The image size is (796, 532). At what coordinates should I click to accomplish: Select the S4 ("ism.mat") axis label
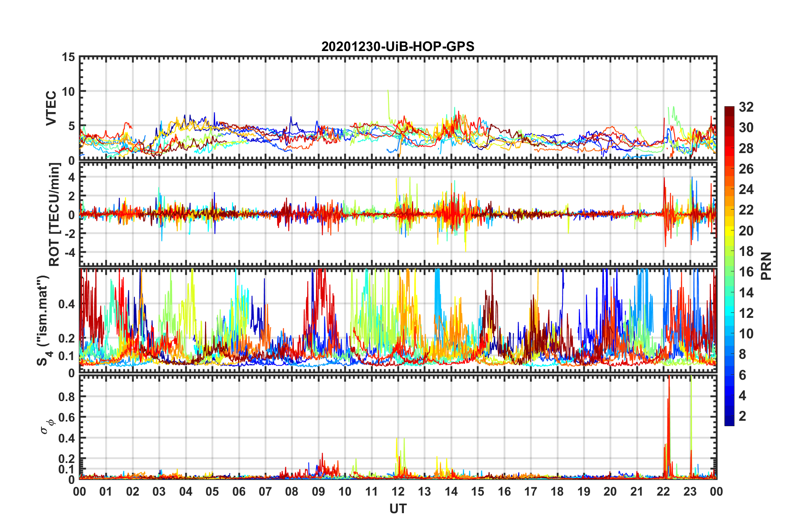44,320
